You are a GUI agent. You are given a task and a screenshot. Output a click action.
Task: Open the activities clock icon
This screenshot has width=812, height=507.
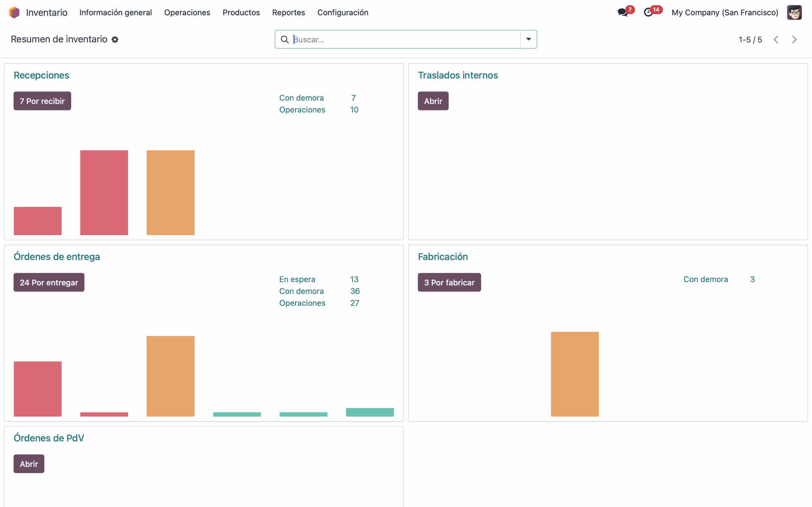tap(648, 13)
